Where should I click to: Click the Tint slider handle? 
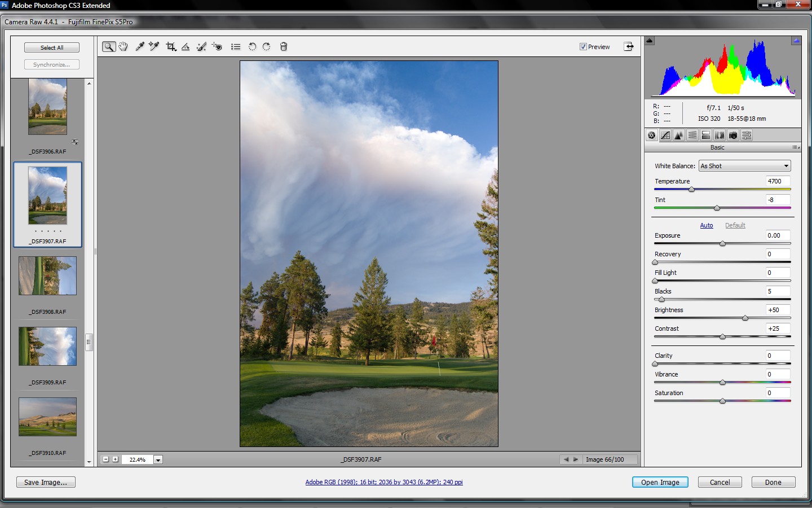(717, 208)
